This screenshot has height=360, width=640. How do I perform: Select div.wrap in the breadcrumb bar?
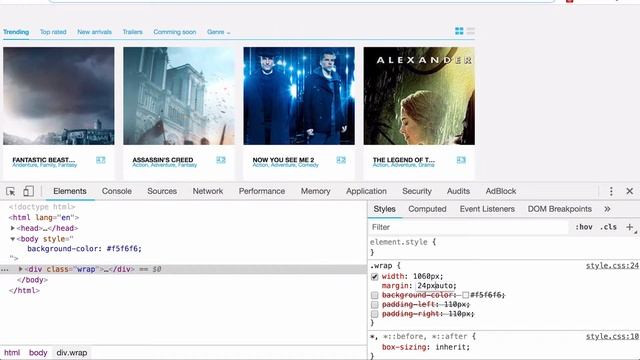coord(72,353)
